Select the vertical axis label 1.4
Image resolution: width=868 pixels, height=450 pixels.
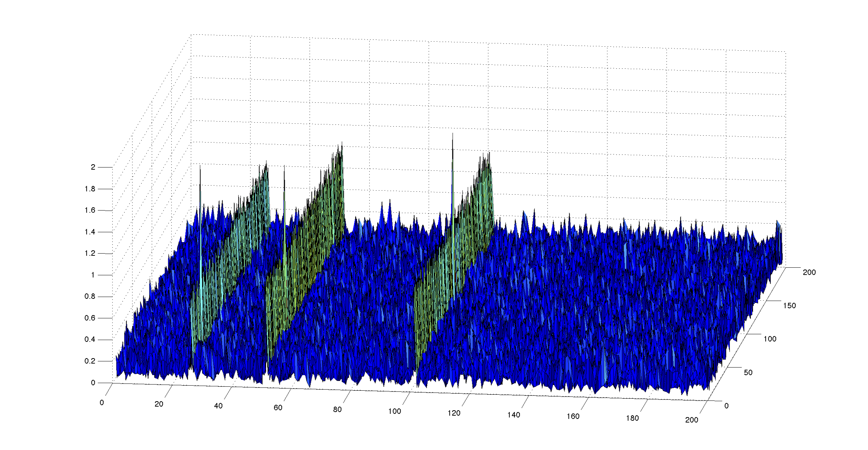point(90,232)
